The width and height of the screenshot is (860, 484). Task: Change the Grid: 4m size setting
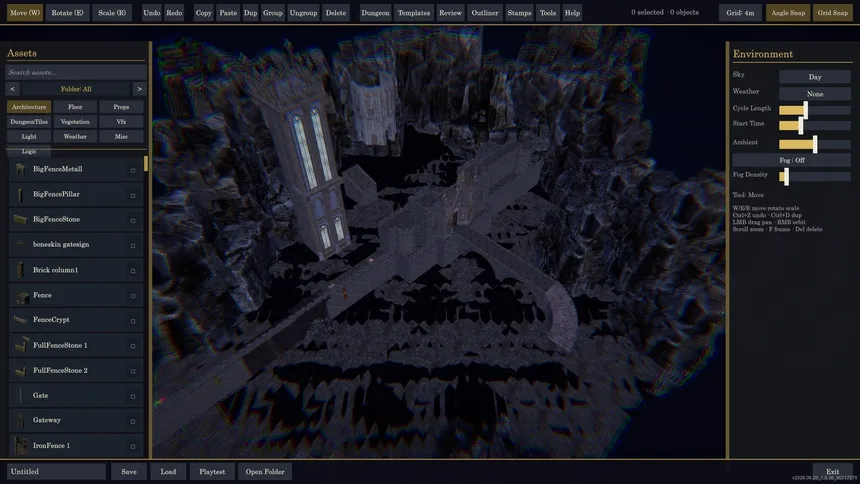pyautogui.click(x=740, y=13)
